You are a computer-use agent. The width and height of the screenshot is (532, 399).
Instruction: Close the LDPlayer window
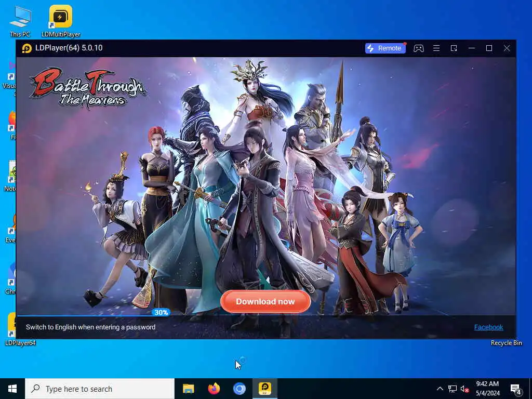tap(507, 48)
